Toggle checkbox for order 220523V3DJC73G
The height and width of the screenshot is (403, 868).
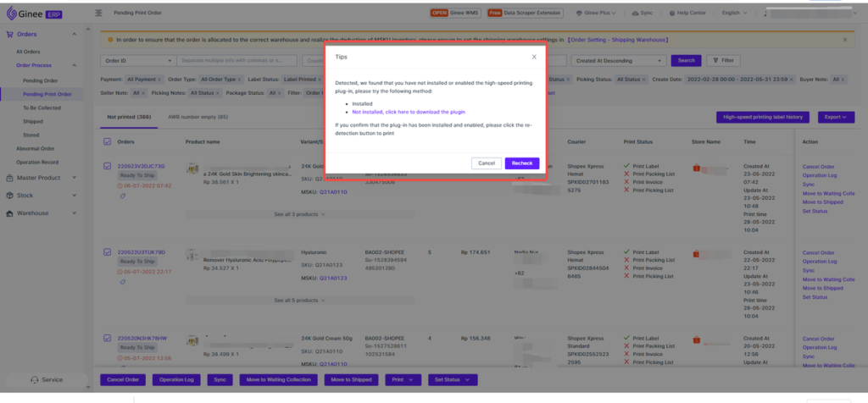click(x=108, y=166)
